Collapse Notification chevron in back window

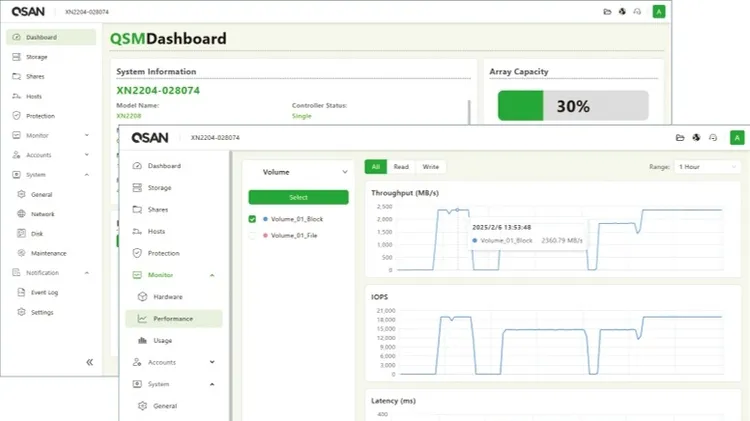click(x=87, y=273)
